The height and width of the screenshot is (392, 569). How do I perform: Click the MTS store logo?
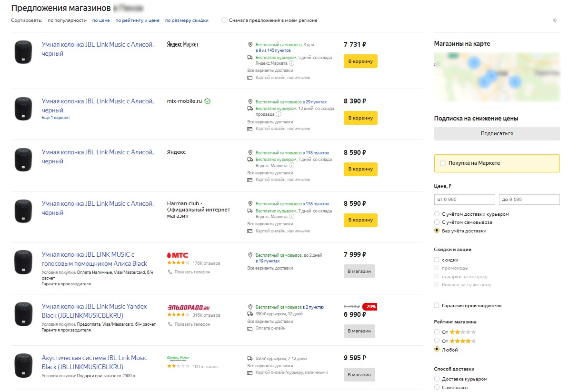point(178,255)
